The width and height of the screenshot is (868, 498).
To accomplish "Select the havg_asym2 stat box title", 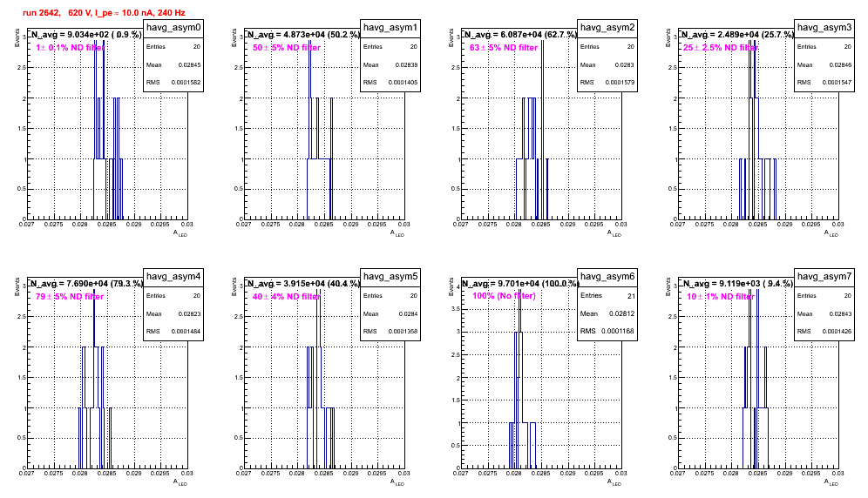I will 607,28.
